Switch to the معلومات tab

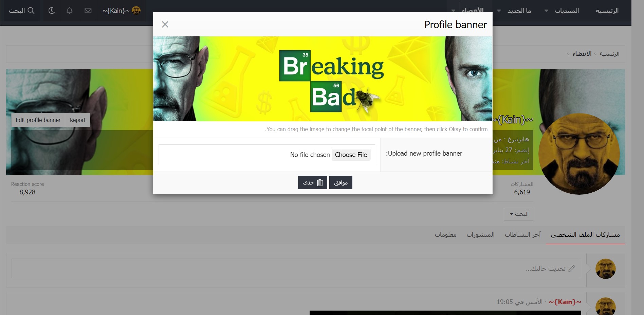[445, 235]
